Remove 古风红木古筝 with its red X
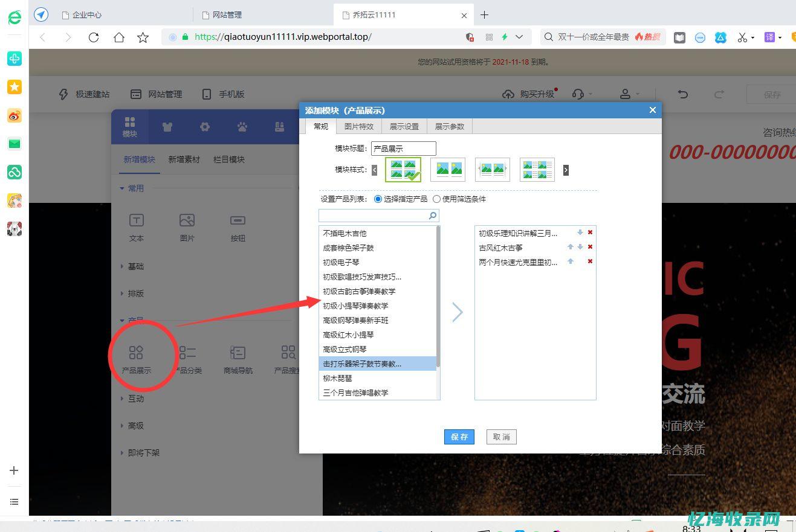 click(x=590, y=247)
